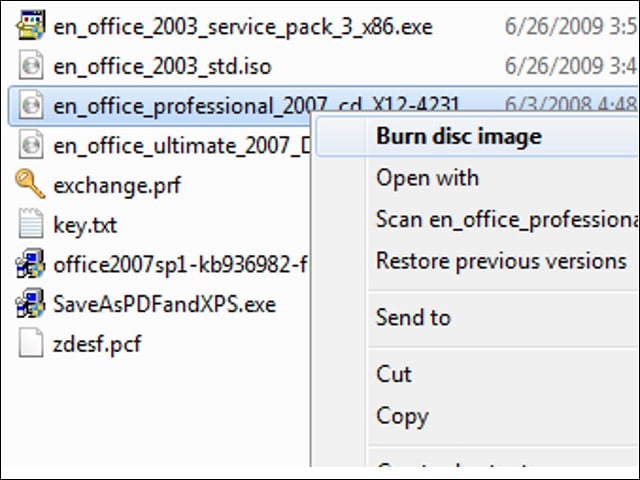Select the en_office_2003_std.iso file name
Image resolution: width=640 pixels, height=480 pixels.
pyautogui.click(x=162, y=67)
